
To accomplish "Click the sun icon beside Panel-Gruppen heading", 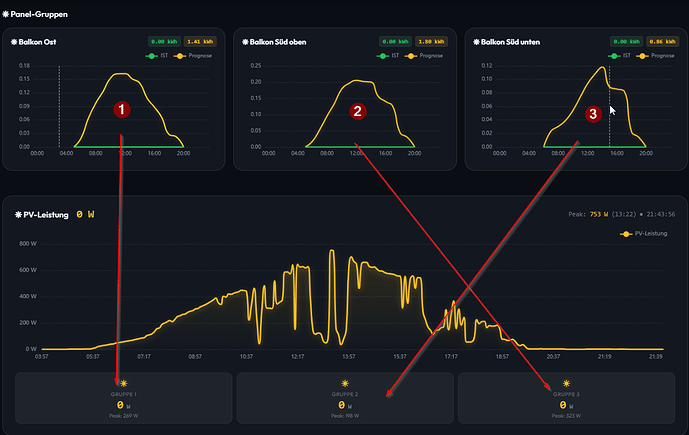I will [5, 14].
